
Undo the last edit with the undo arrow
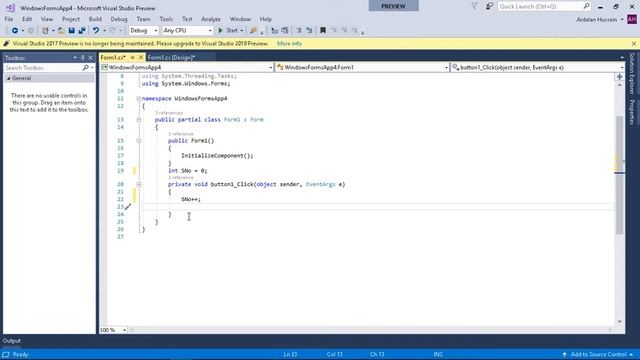96,31
